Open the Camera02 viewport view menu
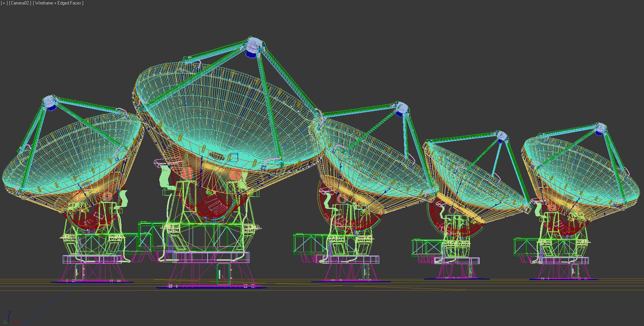Image resolution: width=644 pixels, height=326 pixels. coord(20,3)
